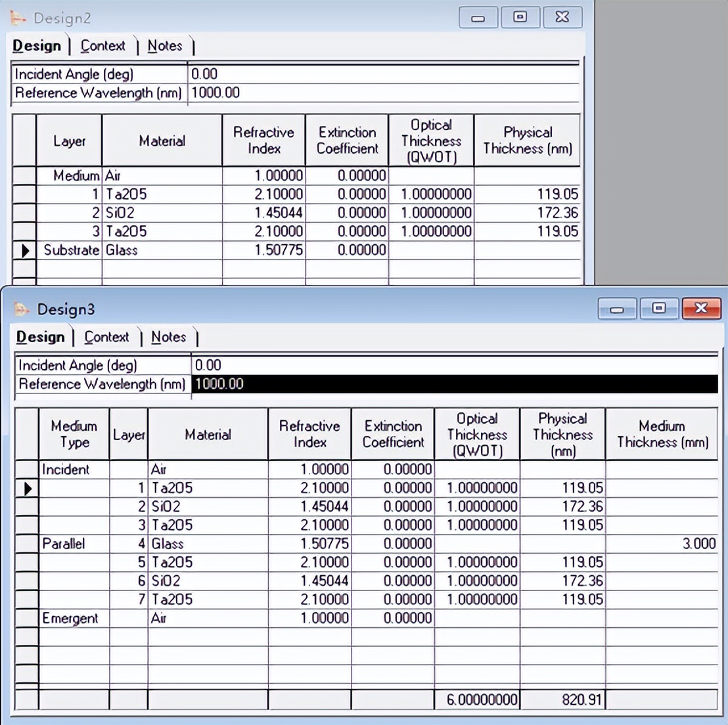Restore the Design2 window
Image resolution: width=728 pixels, height=725 pixels.
pyautogui.click(x=520, y=17)
